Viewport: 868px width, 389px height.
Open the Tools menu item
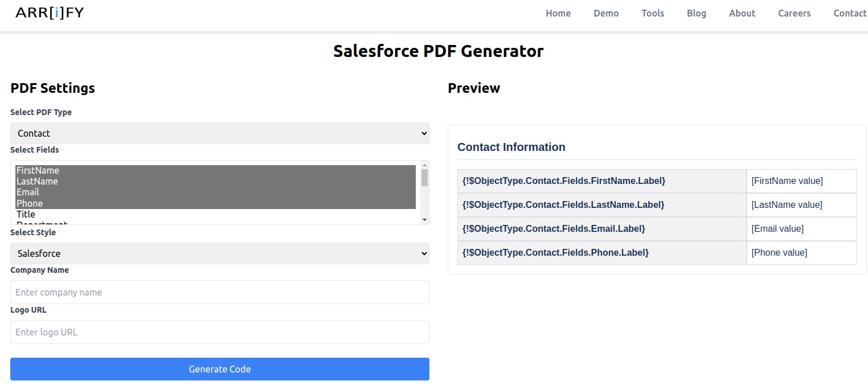tap(652, 13)
